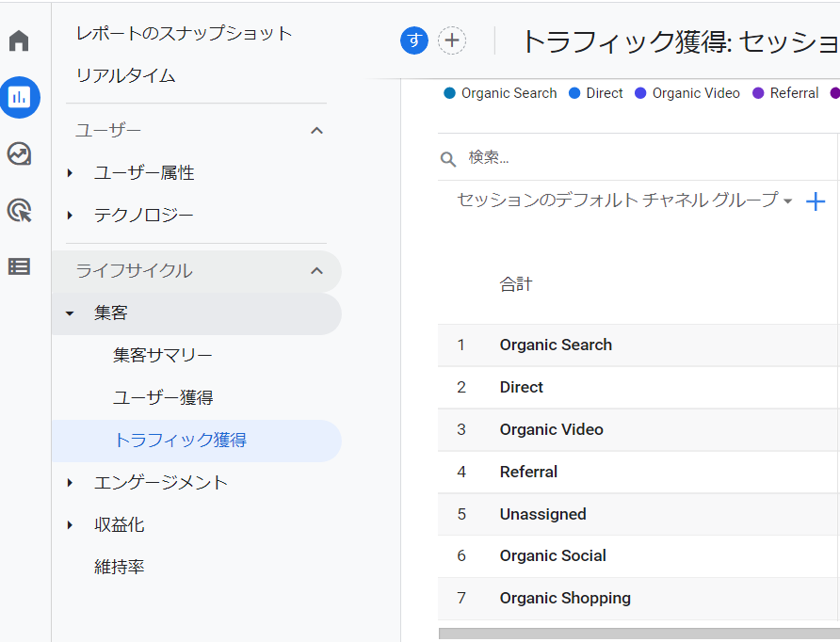Toggle Organic Search legend series

tap(500, 93)
